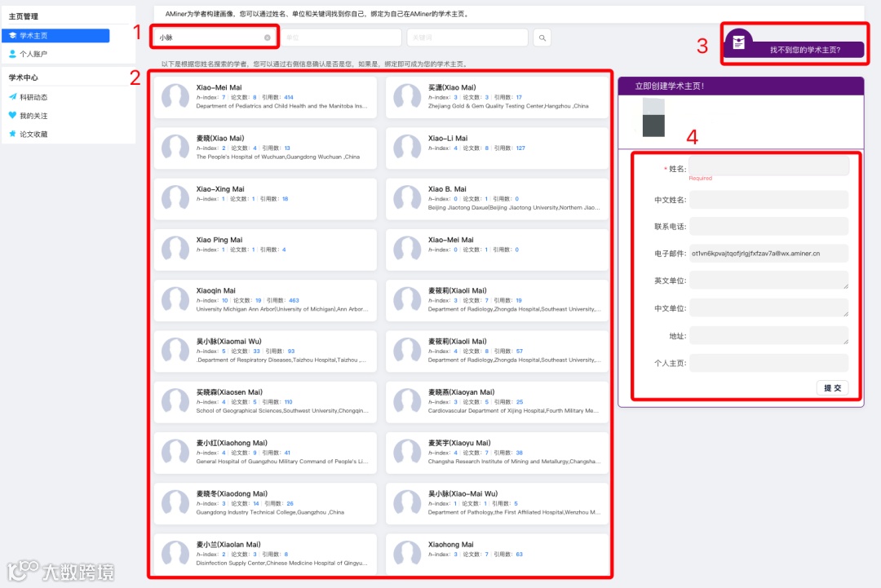This screenshot has width=881, height=588.
Task: Click the 单位 search input field
Action: pos(340,38)
